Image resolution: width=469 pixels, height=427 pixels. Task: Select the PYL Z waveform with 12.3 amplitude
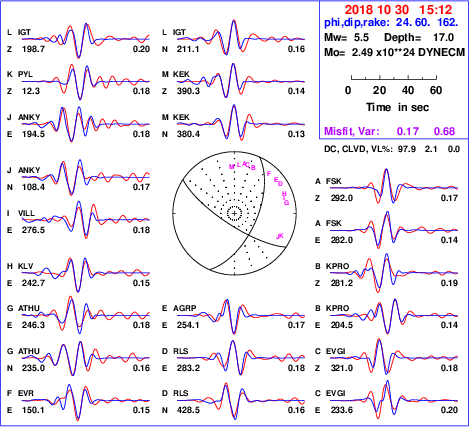click(x=86, y=82)
